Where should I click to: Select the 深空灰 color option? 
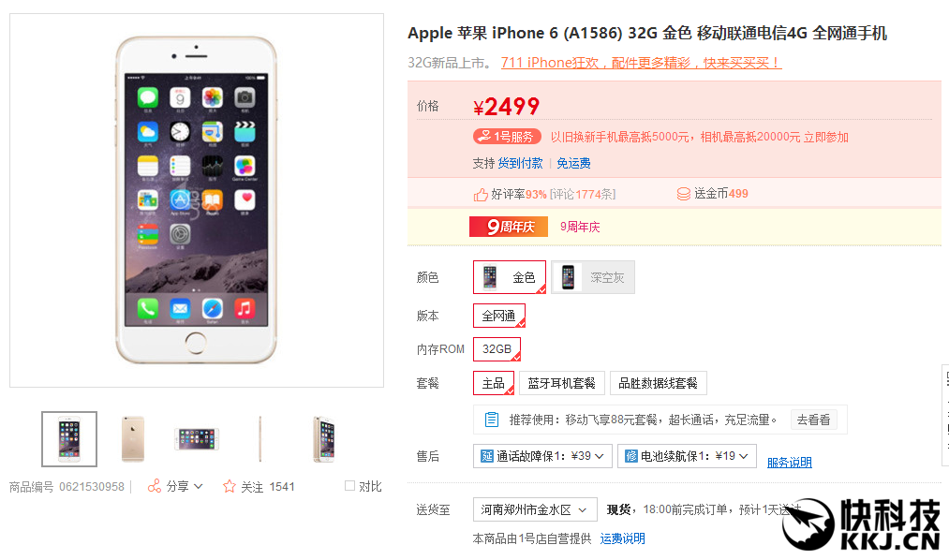click(593, 277)
